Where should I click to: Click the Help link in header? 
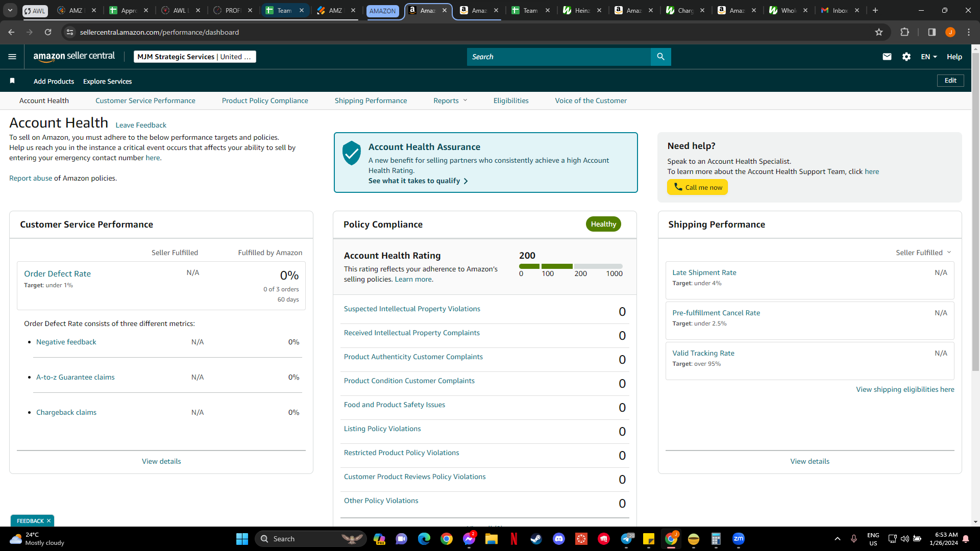(x=954, y=57)
